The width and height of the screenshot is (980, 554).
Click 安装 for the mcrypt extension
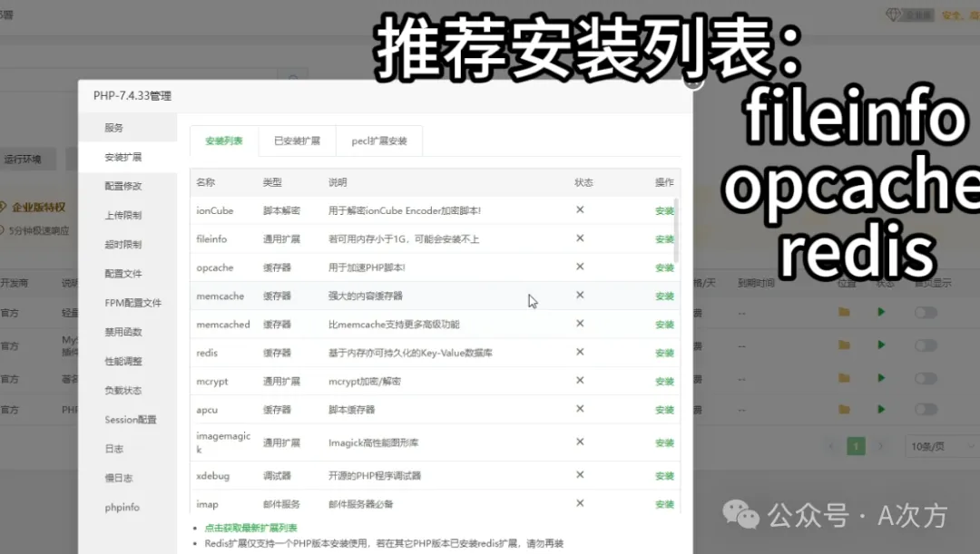pyautogui.click(x=664, y=382)
